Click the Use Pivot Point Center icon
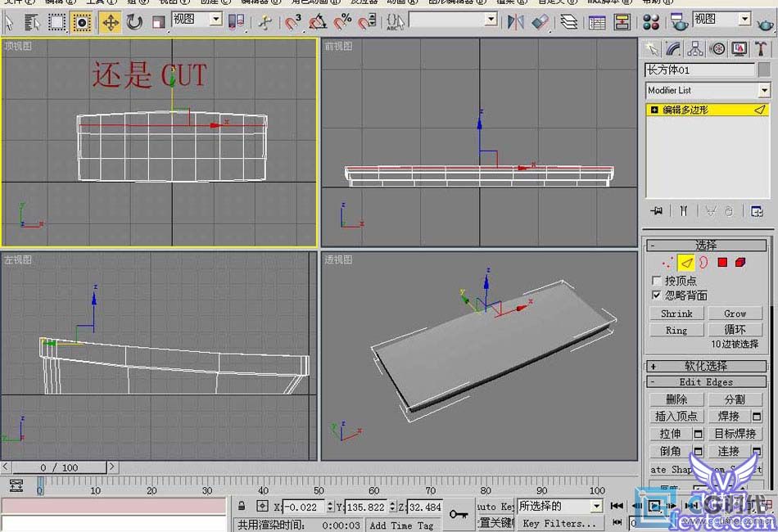Viewport: 778px width, 532px height. coord(236,22)
